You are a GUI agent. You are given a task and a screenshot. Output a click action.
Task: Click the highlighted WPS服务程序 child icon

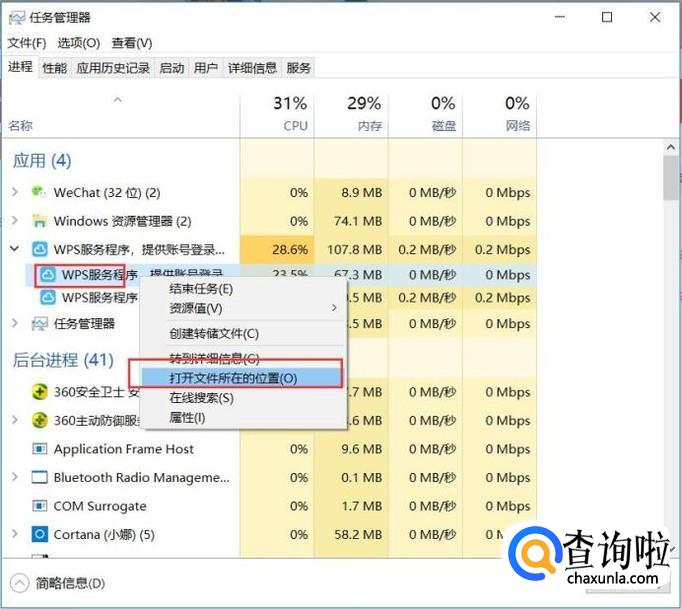point(47,274)
